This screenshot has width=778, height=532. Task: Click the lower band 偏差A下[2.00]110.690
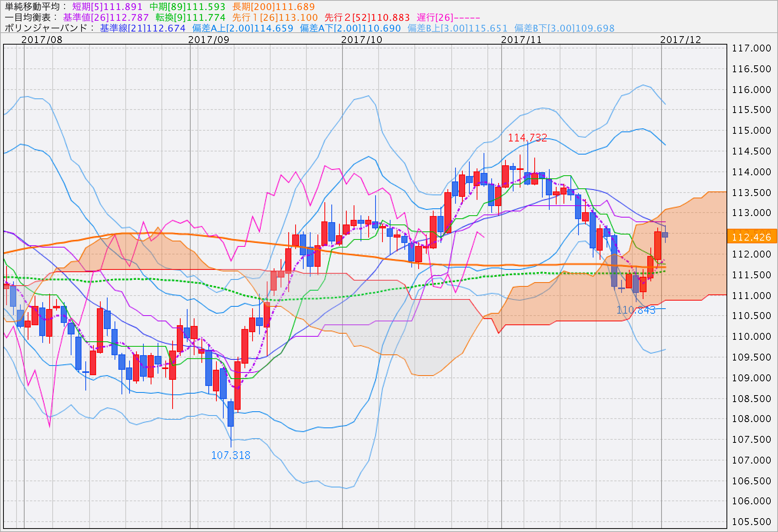pos(350,28)
